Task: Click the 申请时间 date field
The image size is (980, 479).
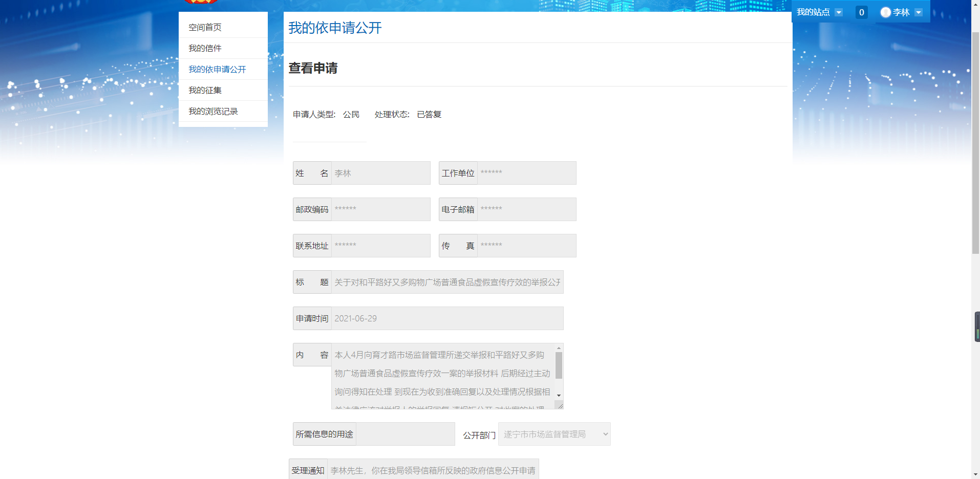Action: pos(447,318)
